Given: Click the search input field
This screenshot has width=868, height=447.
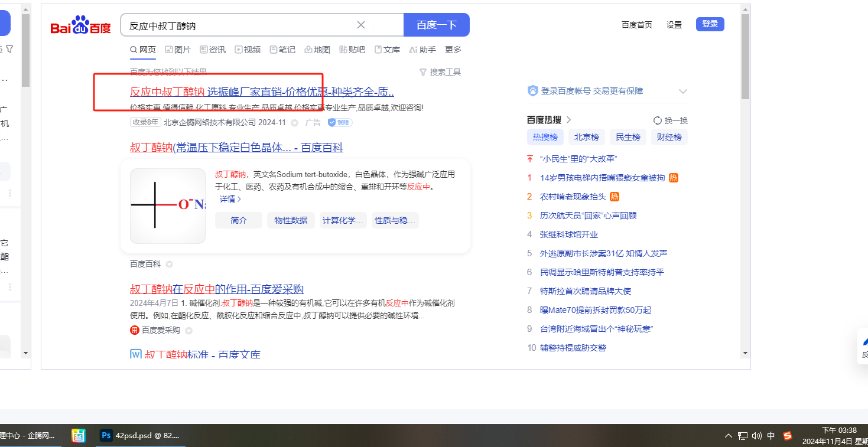Looking at the screenshot, I should pos(236,25).
